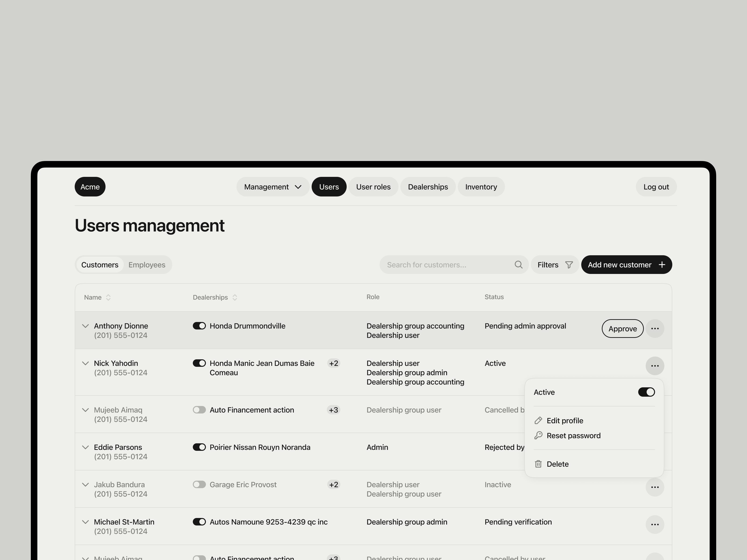Open the ellipsis menu on Jakub Bandura's row
Image resolution: width=747 pixels, height=560 pixels.
coord(655,487)
